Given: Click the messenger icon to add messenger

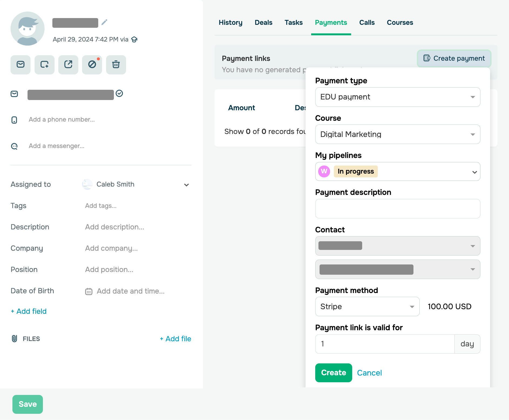Looking at the screenshot, I should click(14, 146).
